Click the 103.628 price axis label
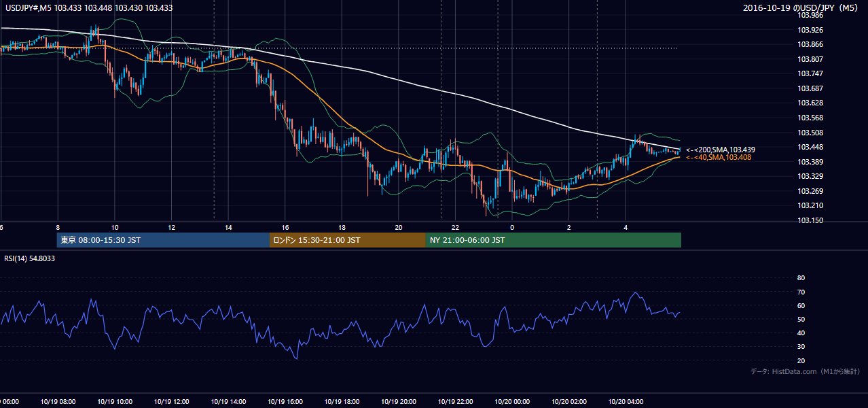Viewport: 868px width, 408px height. click(810, 103)
